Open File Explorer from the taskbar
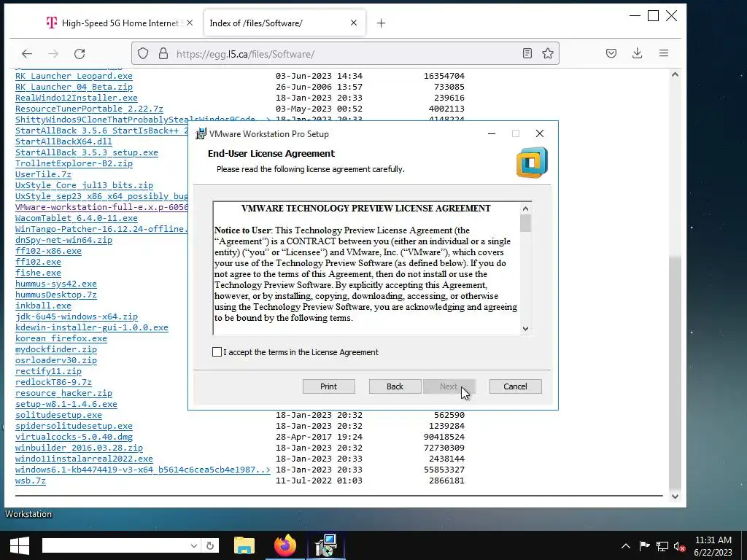 tap(244, 545)
